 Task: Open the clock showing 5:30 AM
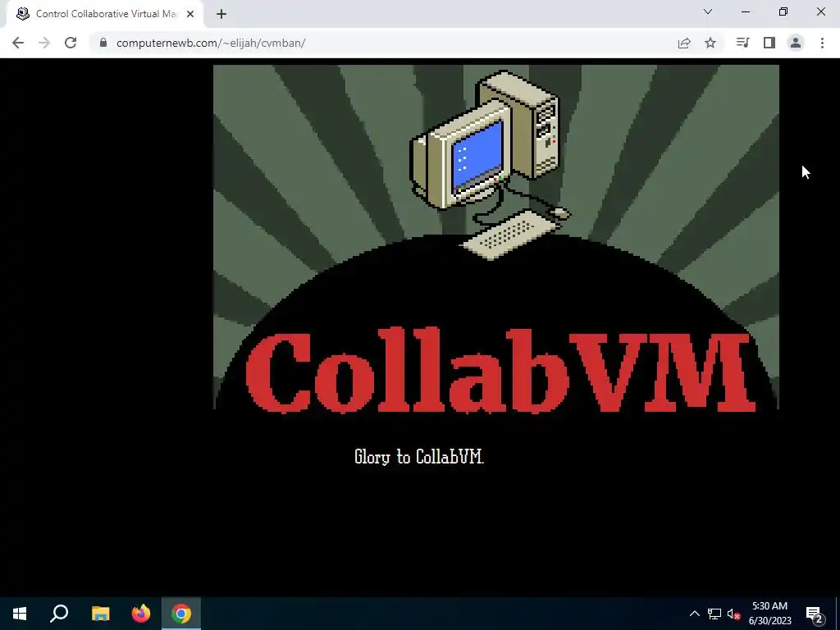pos(769,614)
